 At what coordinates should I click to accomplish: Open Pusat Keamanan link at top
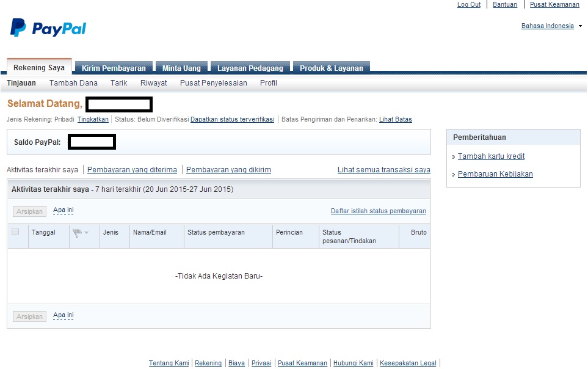554,4
